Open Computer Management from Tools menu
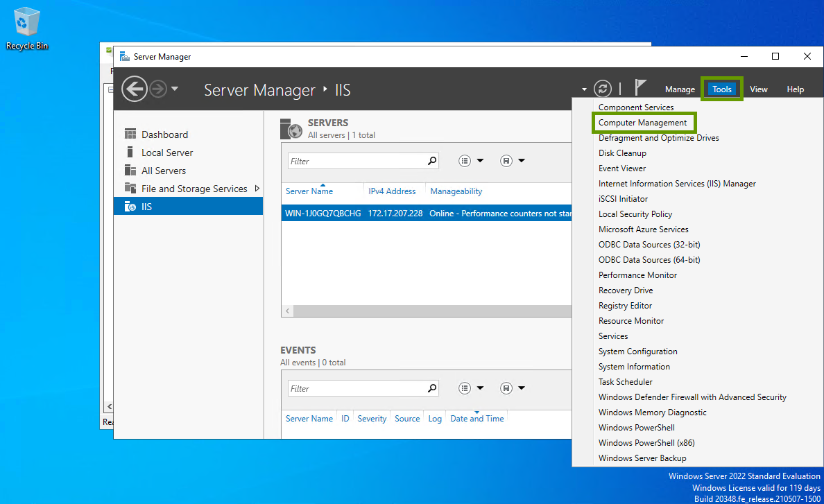This screenshot has width=824, height=504. click(642, 123)
